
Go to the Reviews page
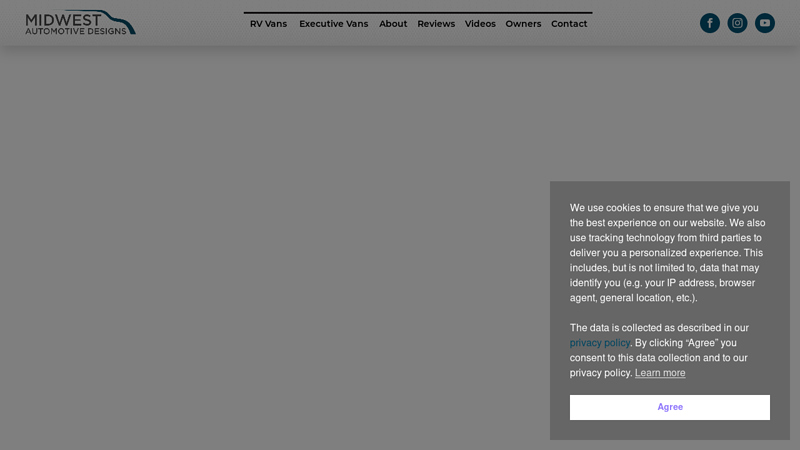(436, 24)
